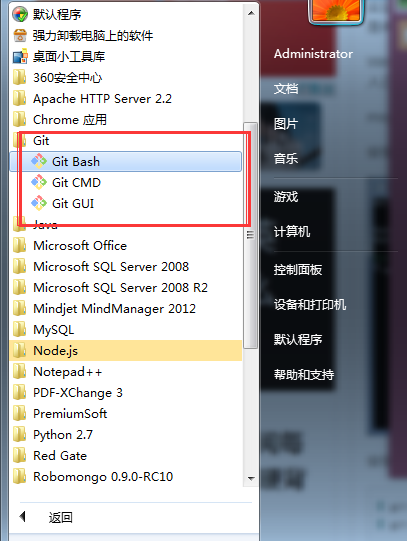Viewport: 407px width, 541px height.
Task: Open the Red Gate folder
Action: (126, 456)
